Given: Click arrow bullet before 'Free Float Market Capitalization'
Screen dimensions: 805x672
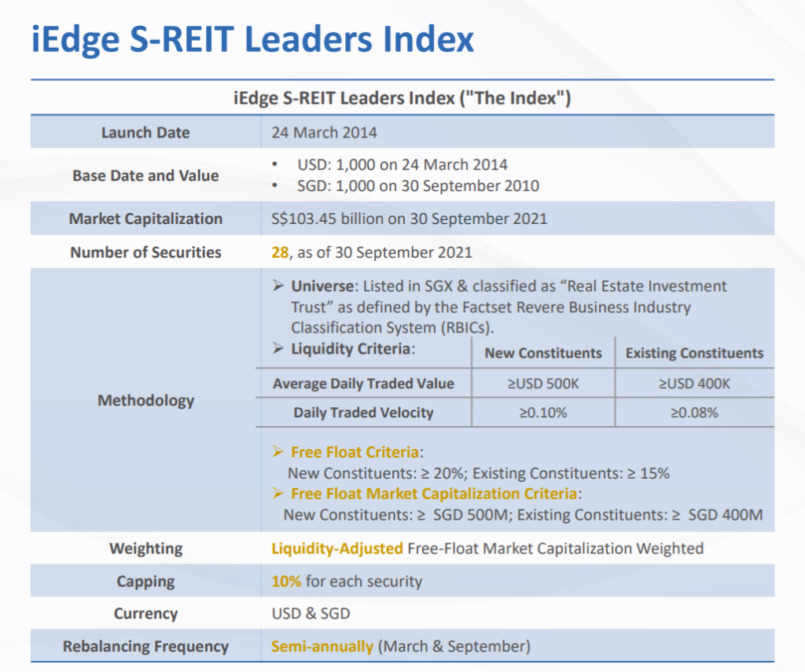Looking at the screenshot, I should [x=278, y=494].
